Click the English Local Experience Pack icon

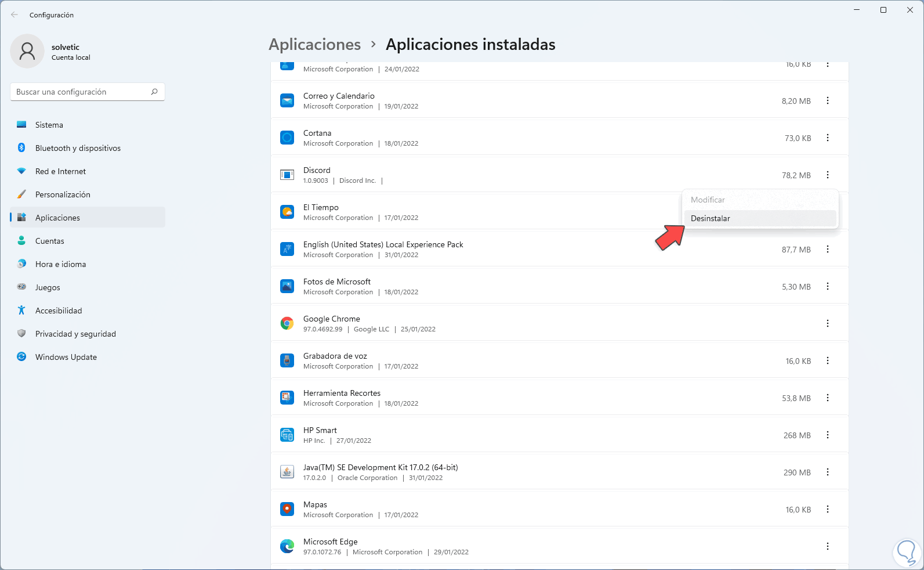287,250
